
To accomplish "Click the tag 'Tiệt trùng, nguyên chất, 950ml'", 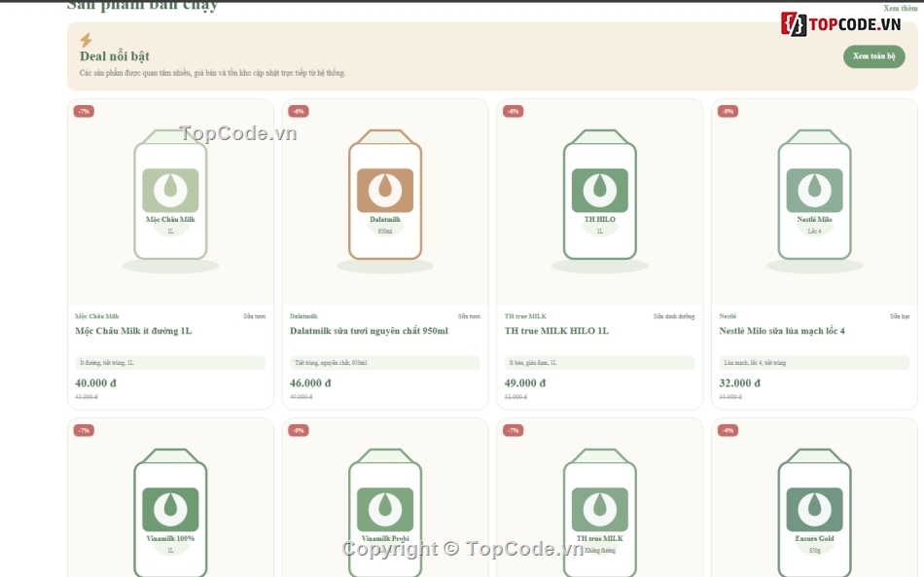I will coord(385,363).
